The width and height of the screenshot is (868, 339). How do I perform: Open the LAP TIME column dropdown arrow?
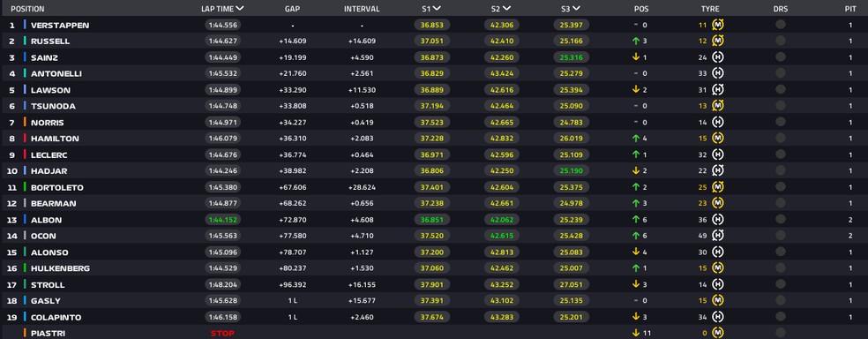click(239, 8)
